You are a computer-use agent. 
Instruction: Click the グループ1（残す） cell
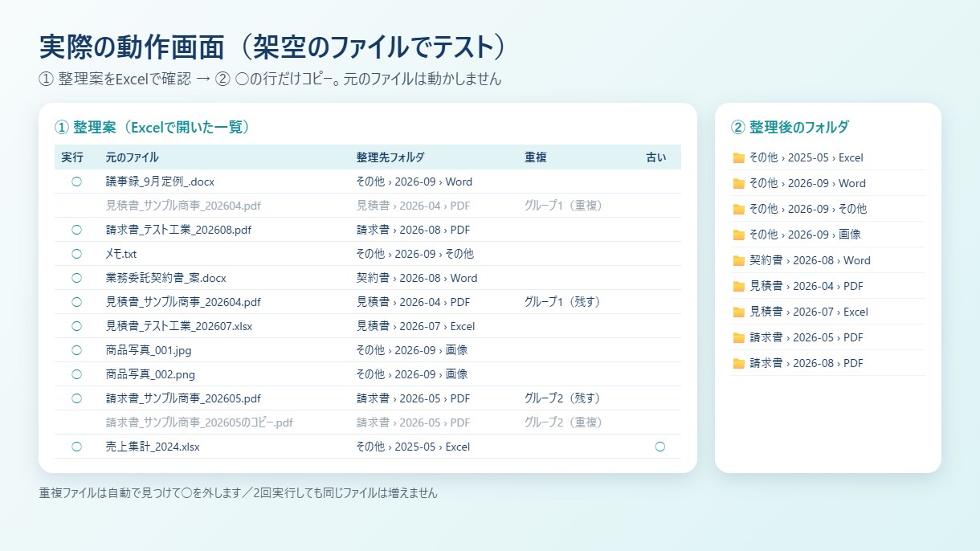[562, 302]
